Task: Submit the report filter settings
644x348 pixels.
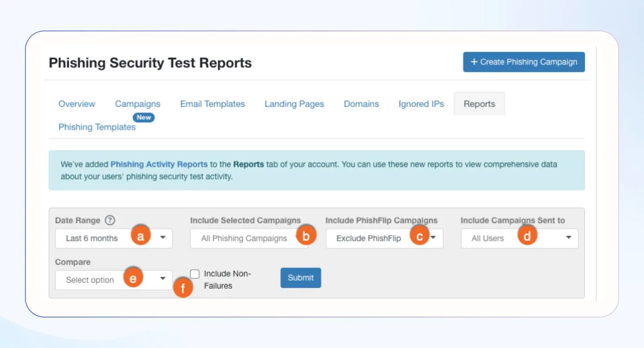Action: pos(301,277)
